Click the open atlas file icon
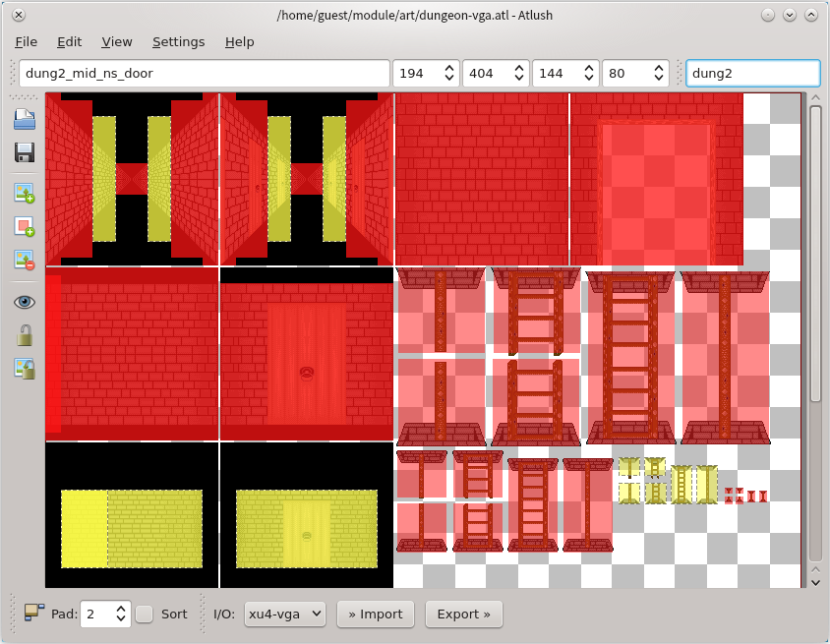The height and width of the screenshot is (644, 830). pyautogui.click(x=25, y=120)
